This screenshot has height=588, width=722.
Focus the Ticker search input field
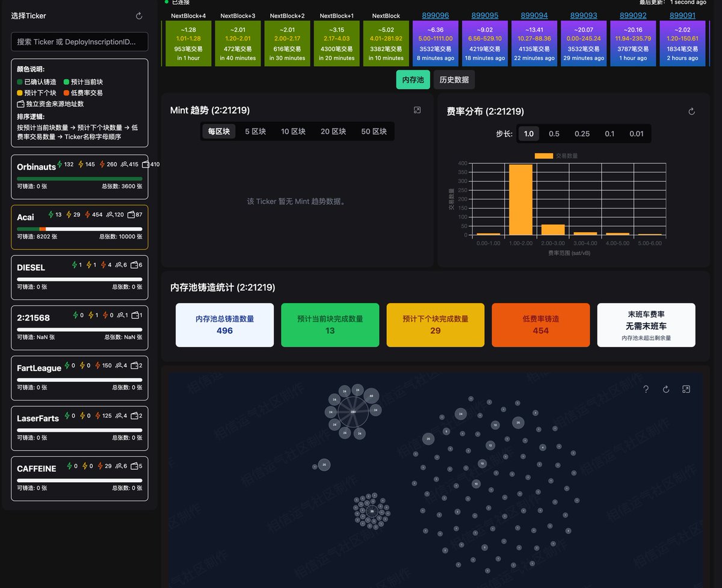[x=79, y=41]
